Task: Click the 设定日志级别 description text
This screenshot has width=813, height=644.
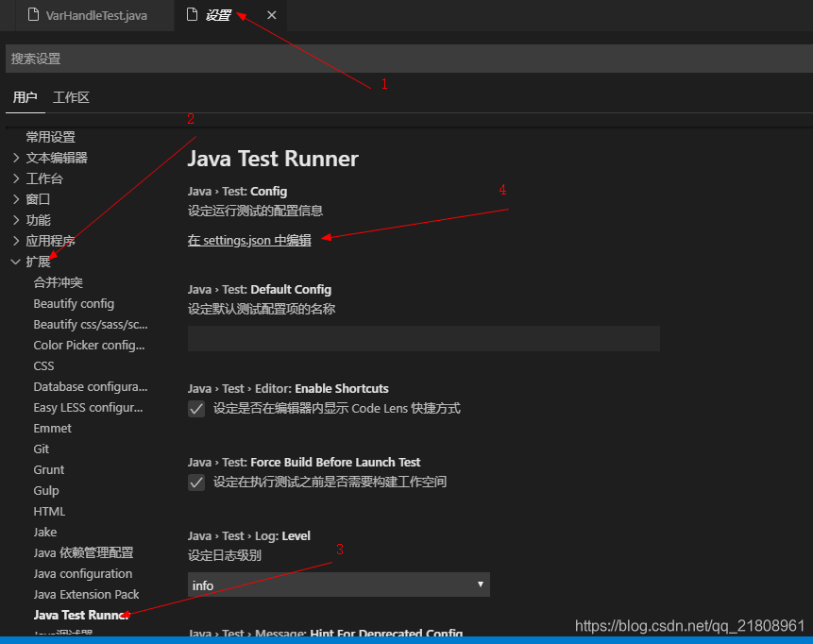Action: [x=225, y=555]
